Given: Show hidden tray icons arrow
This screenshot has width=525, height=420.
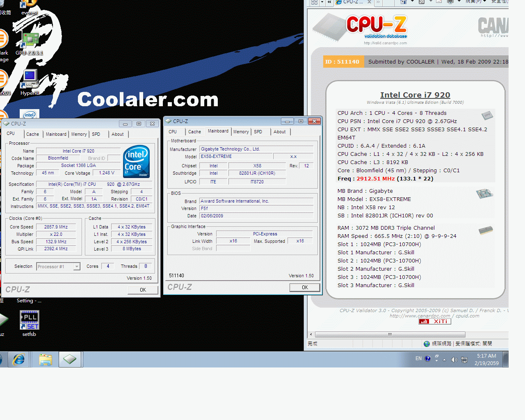Looking at the screenshot, I should coord(445,360).
